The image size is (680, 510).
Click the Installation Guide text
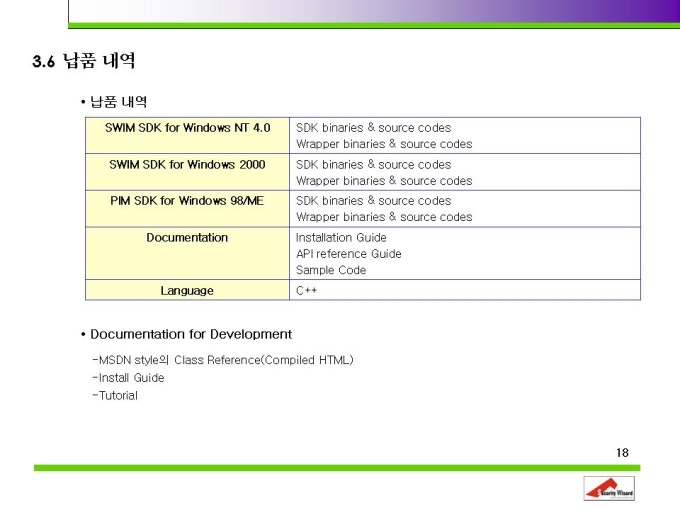341,238
